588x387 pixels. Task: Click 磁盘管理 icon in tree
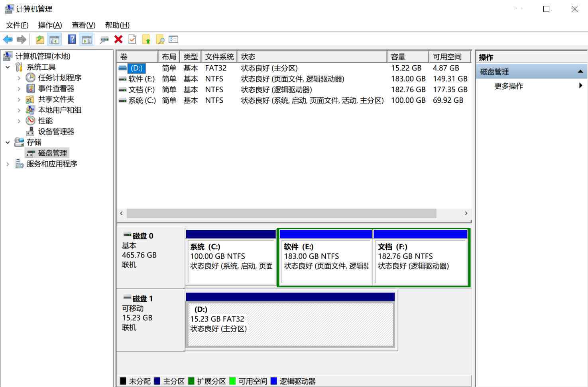point(31,153)
